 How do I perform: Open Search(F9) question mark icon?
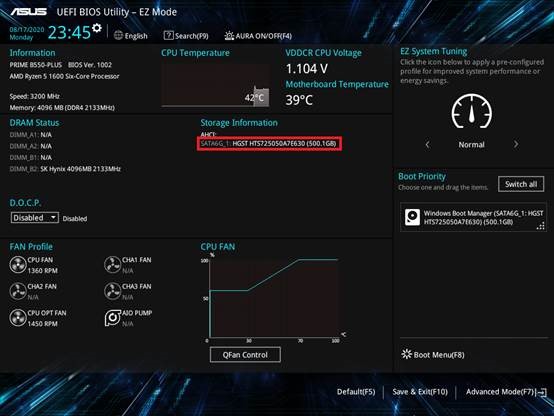point(169,35)
